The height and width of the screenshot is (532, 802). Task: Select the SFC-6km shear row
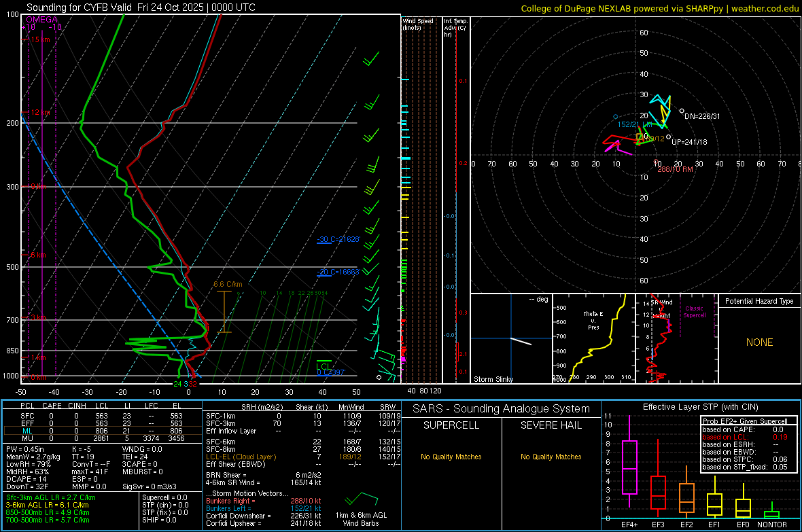[x=303, y=442]
